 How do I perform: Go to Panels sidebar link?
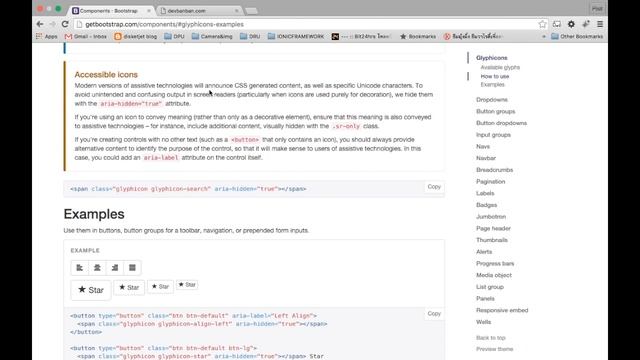[x=485, y=299]
